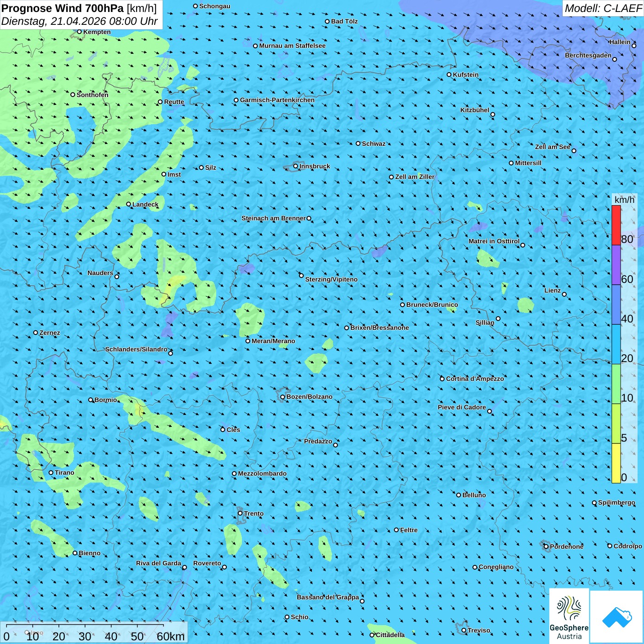Click the Trento city marker
Screen dimensions: 644x644
point(240,513)
